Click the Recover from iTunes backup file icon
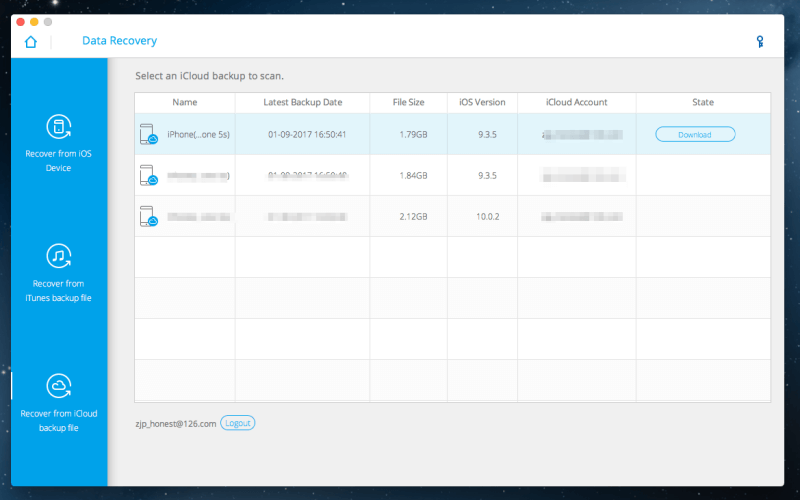The image size is (800, 500). (x=59, y=256)
